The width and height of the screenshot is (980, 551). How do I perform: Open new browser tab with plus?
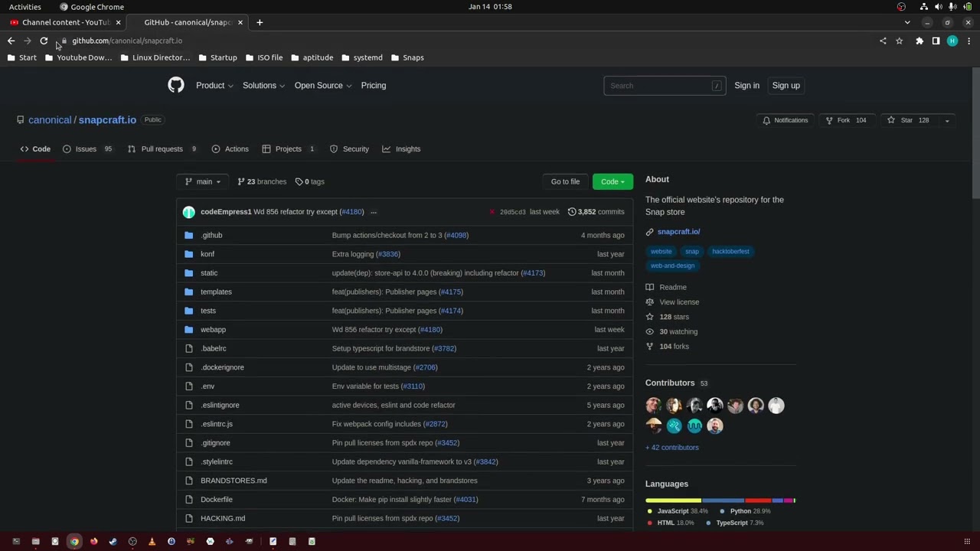(x=260, y=22)
